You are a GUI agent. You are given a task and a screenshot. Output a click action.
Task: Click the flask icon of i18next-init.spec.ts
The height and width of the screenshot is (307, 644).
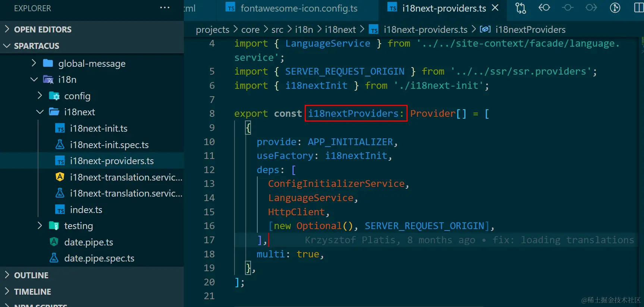tap(60, 144)
